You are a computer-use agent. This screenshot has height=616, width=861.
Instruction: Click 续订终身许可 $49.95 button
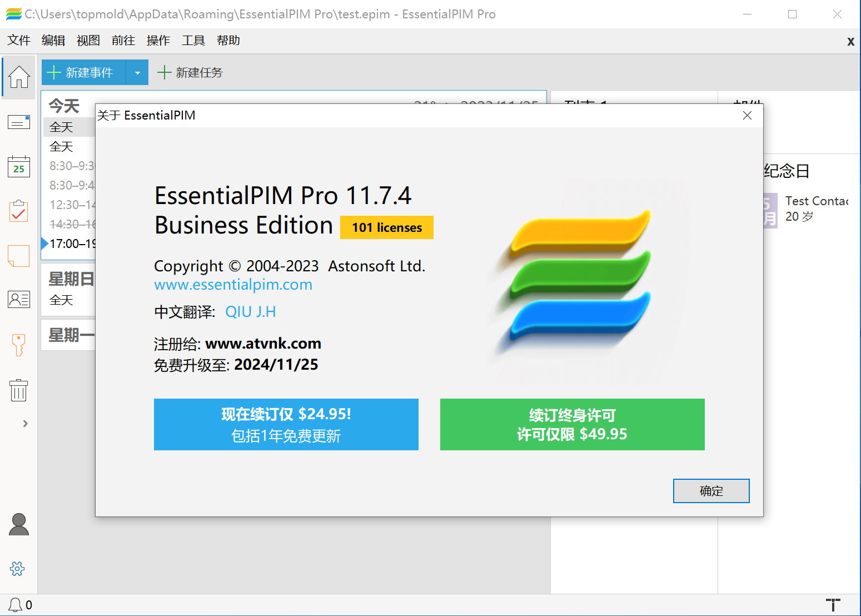(573, 424)
